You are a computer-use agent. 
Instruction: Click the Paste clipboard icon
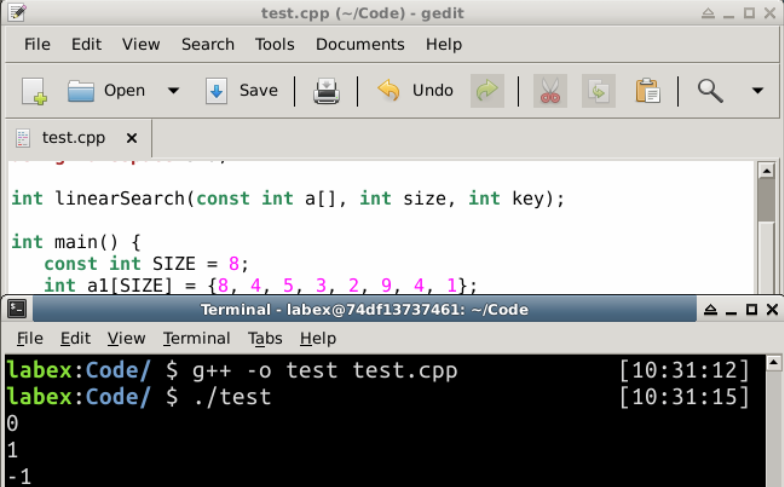click(x=647, y=91)
